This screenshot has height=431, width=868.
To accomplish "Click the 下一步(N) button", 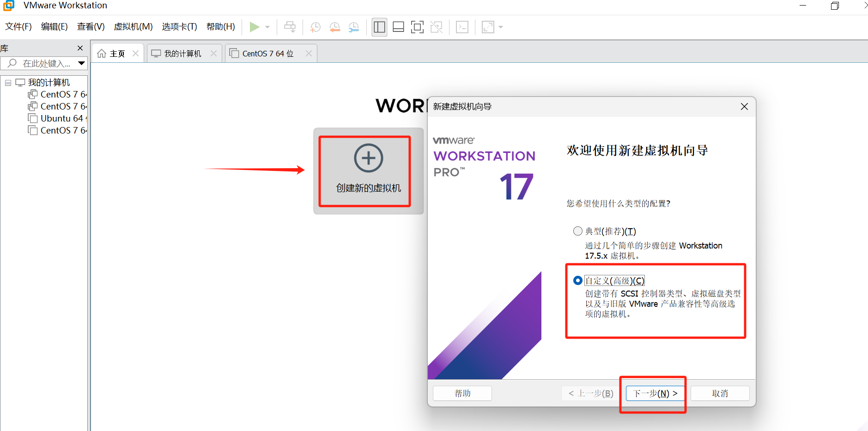I will click(655, 393).
